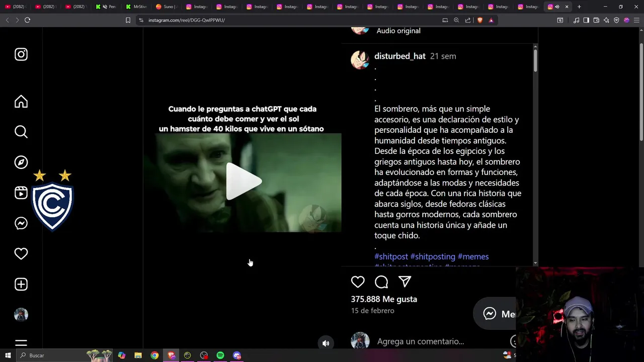The image size is (644, 362).
Task: Click share icon in address bar
Action: [468, 20]
